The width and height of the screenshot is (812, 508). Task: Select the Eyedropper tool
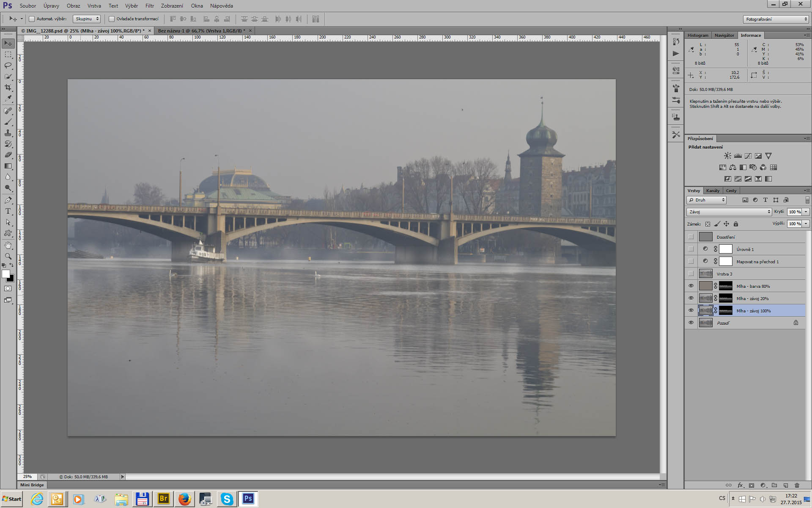click(8, 99)
